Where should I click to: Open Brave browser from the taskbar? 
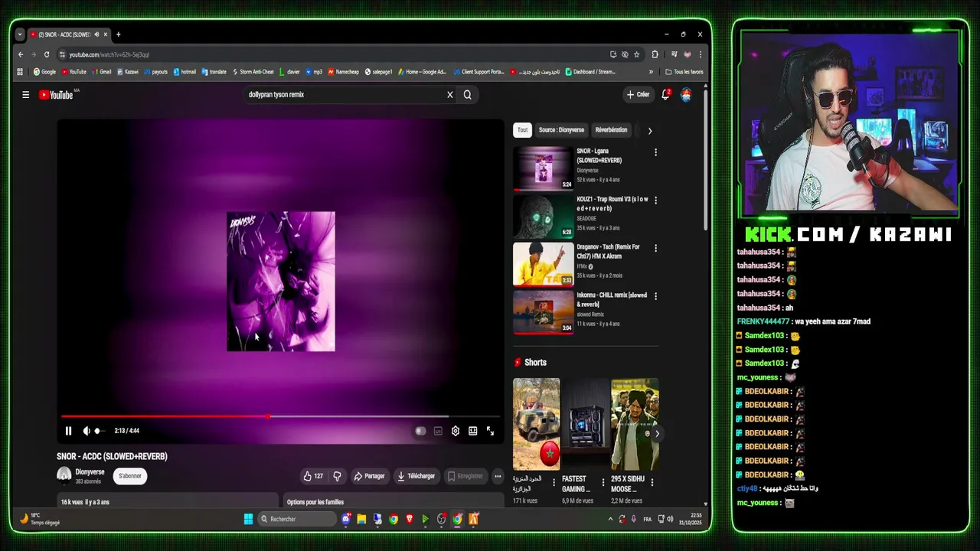tap(409, 519)
